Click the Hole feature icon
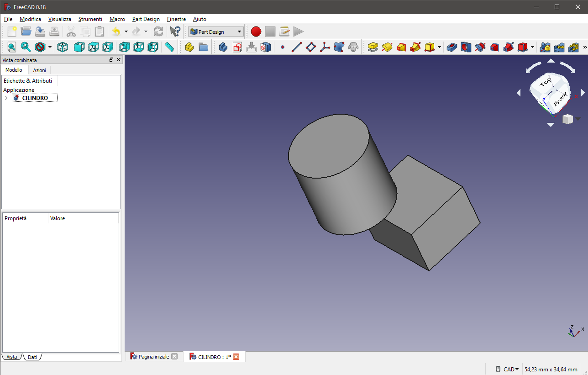Viewport: 588px width, 375px height. [x=466, y=47]
